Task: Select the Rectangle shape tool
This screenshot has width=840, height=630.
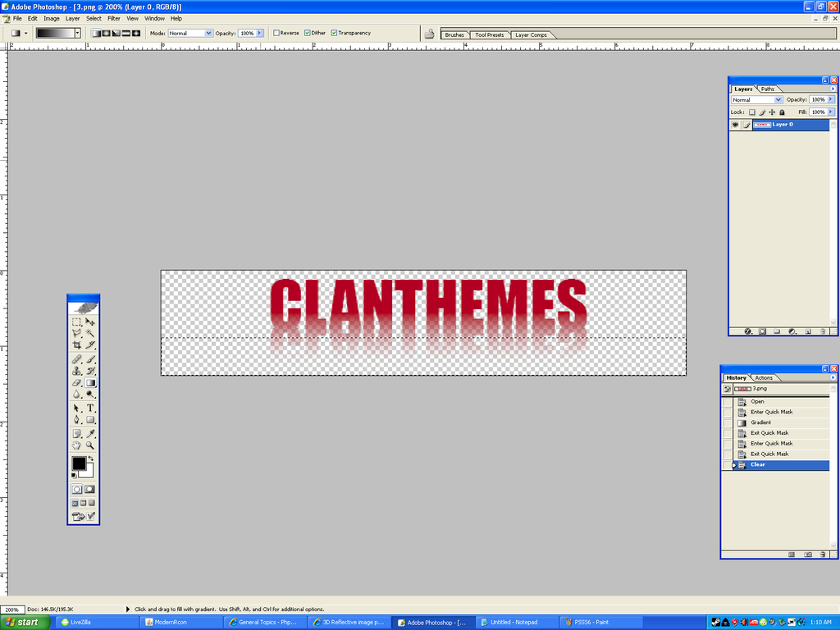Action: pos(90,419)
